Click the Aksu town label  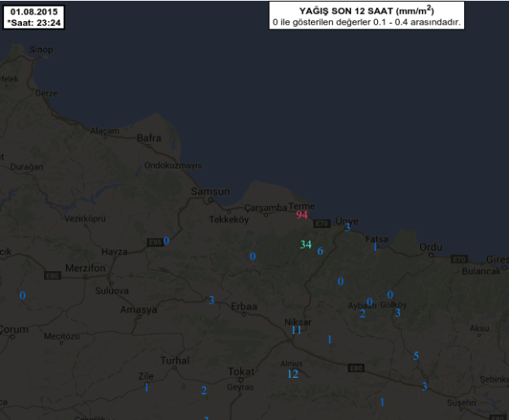point(480,328)
